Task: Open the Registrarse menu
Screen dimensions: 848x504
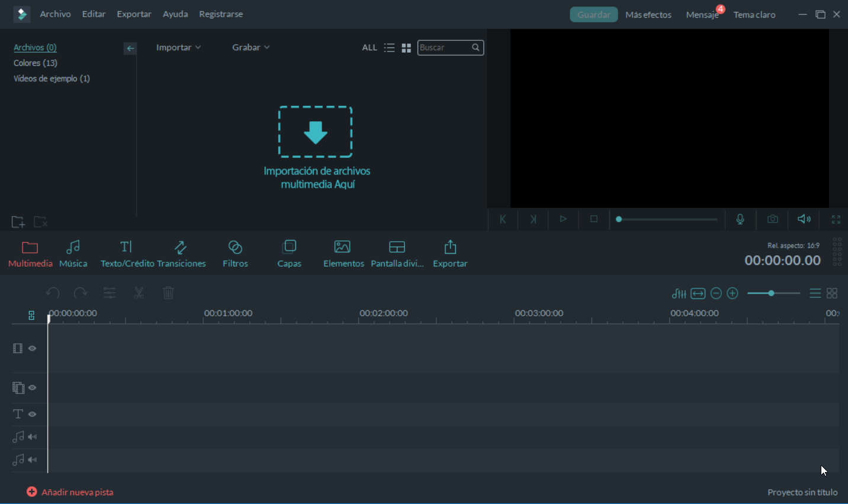Action: coord(221,14)
